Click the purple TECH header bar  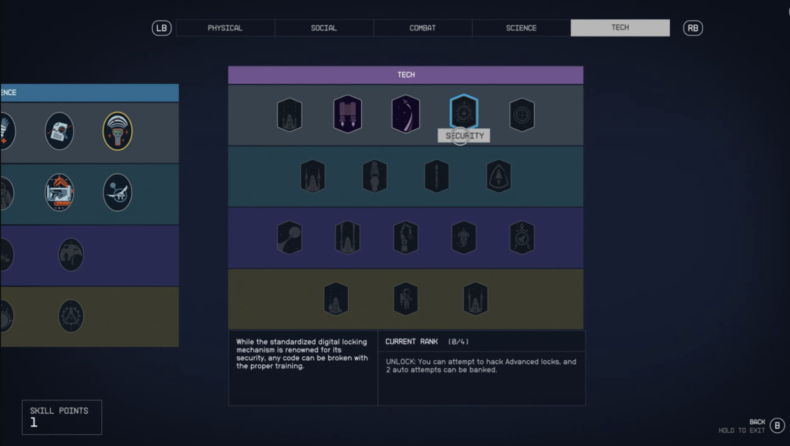coord(406,75)
